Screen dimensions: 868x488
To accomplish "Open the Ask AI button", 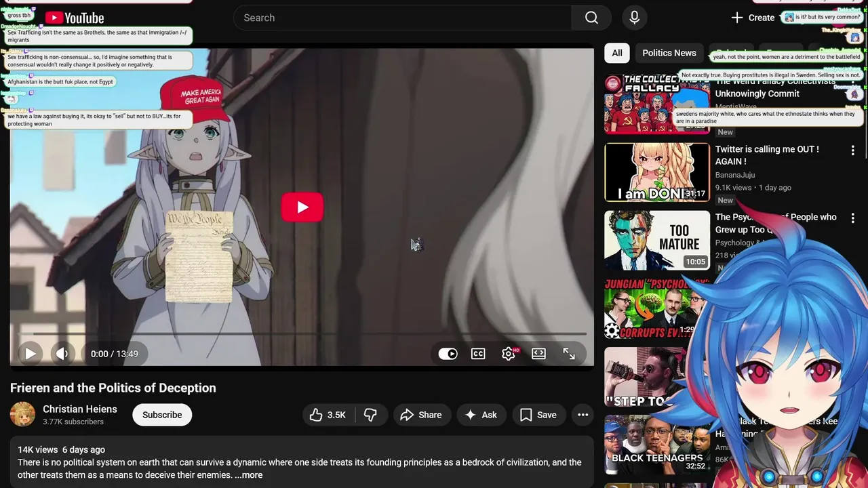I will tap(481, 415).
